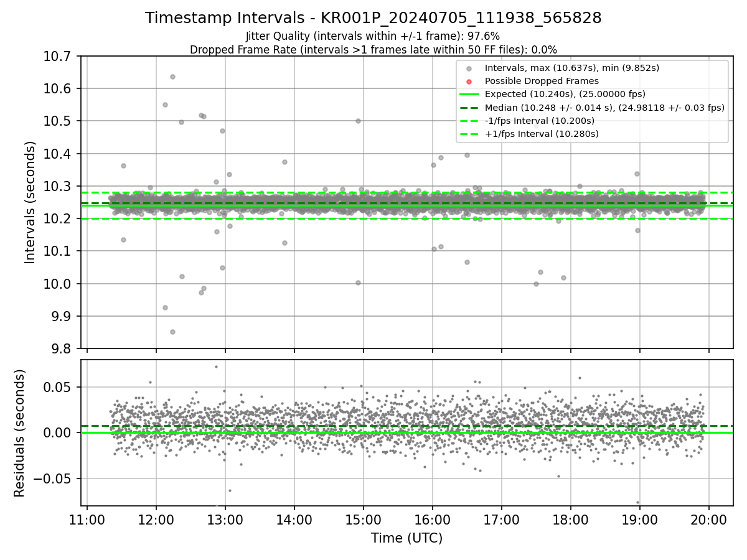
Task: Click the 14:00 time tick label
Action: [294, 520]
